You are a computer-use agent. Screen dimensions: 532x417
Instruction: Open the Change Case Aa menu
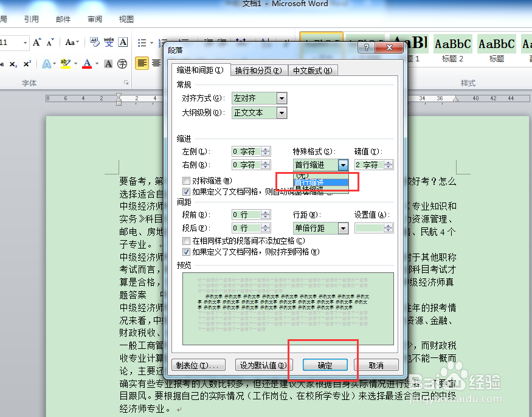pos(72,43)
